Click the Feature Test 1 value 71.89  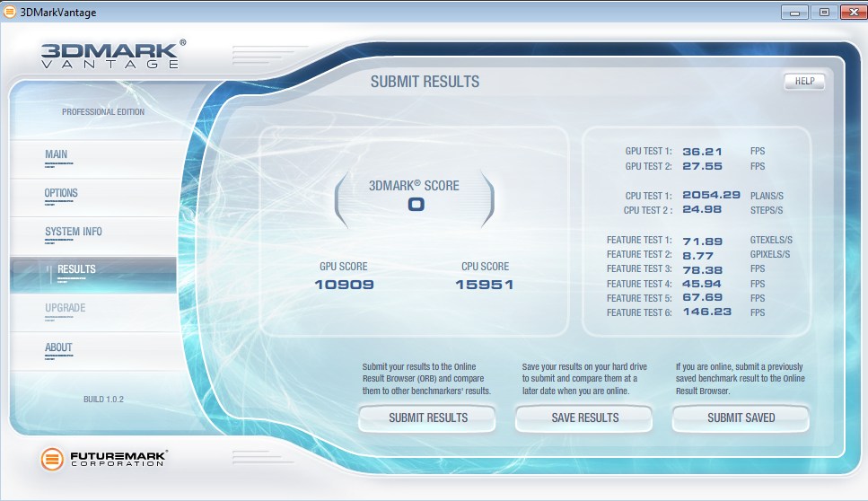(702, 242)
